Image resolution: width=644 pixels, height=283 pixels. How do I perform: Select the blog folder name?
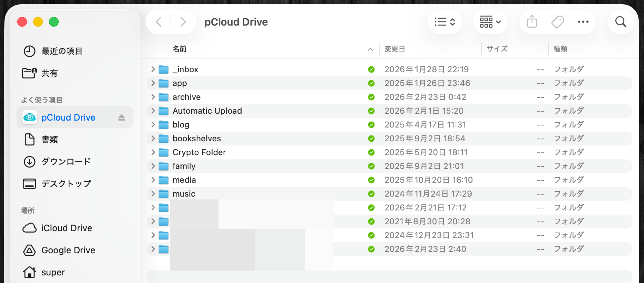click(x=181, y=125)
